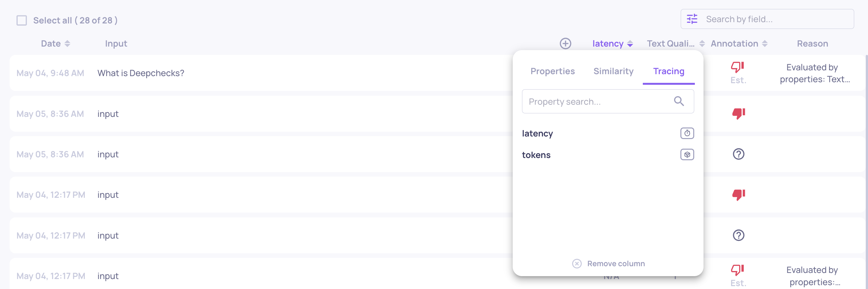Viewport: 868px width, 289px height.
Task: Click the Property search input field
Action: [608, 101]
